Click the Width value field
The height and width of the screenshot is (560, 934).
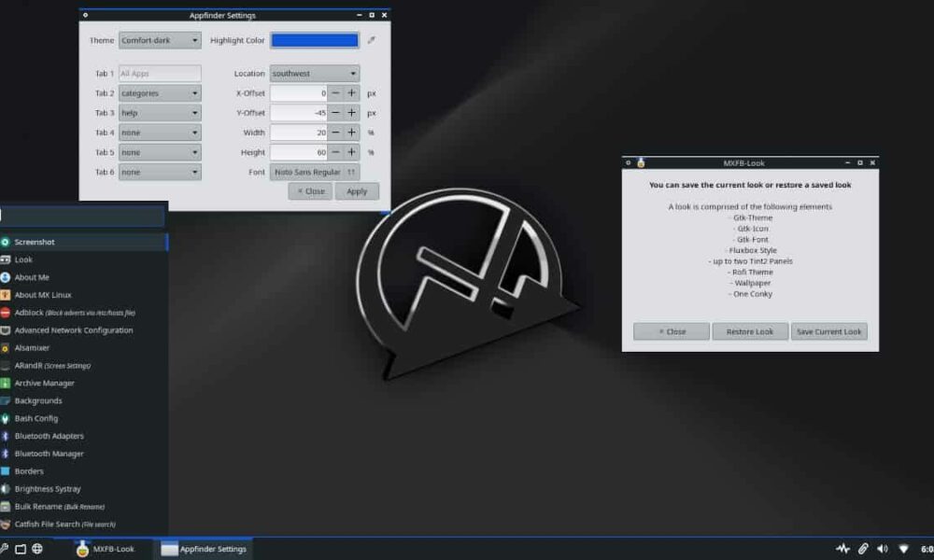coord(299,133)
